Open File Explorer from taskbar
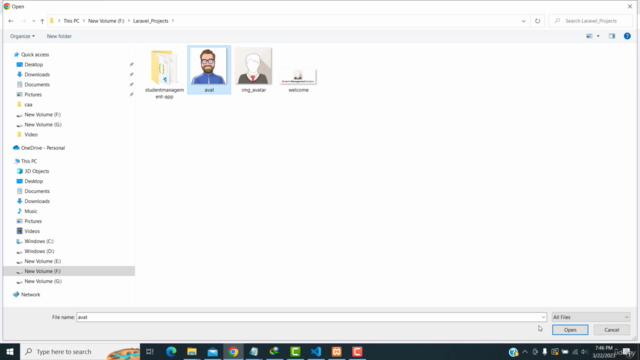 192,351
